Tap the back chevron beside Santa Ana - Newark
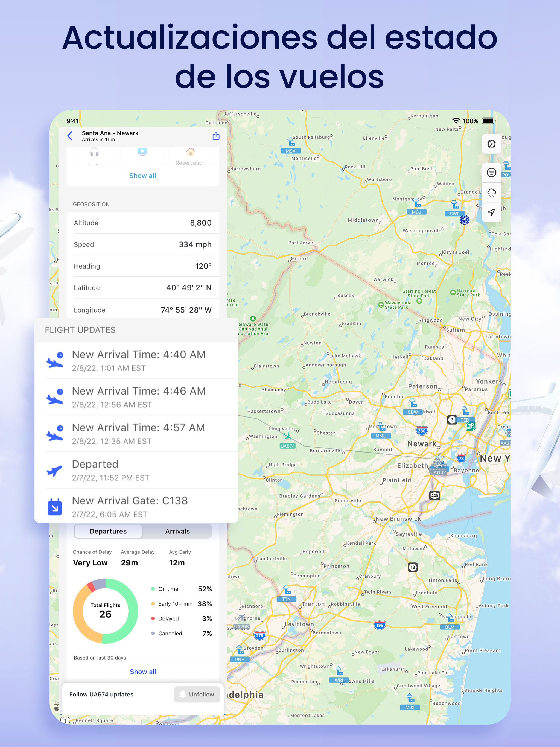 click(x=70, y=136)
